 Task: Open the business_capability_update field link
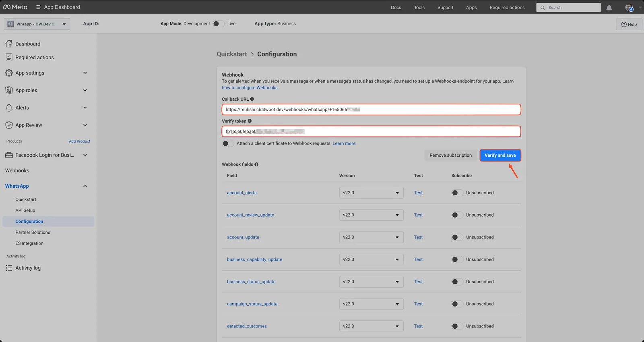tap(254, 259)
